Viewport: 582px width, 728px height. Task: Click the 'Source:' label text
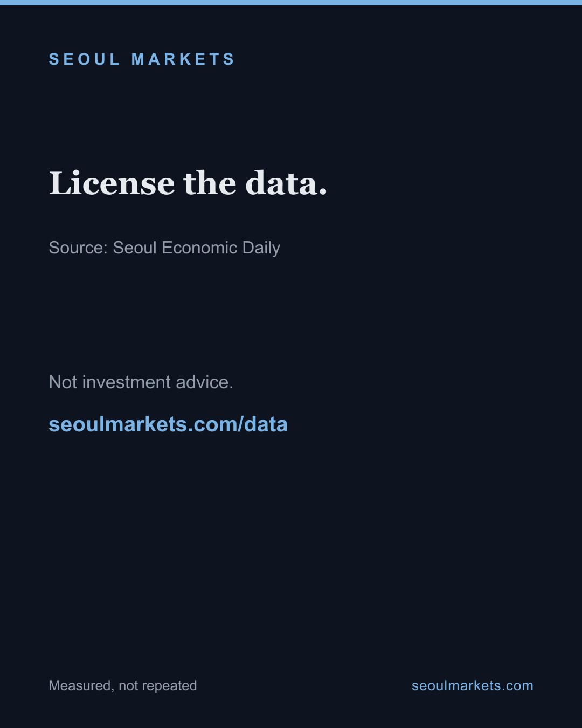(78, 248)
